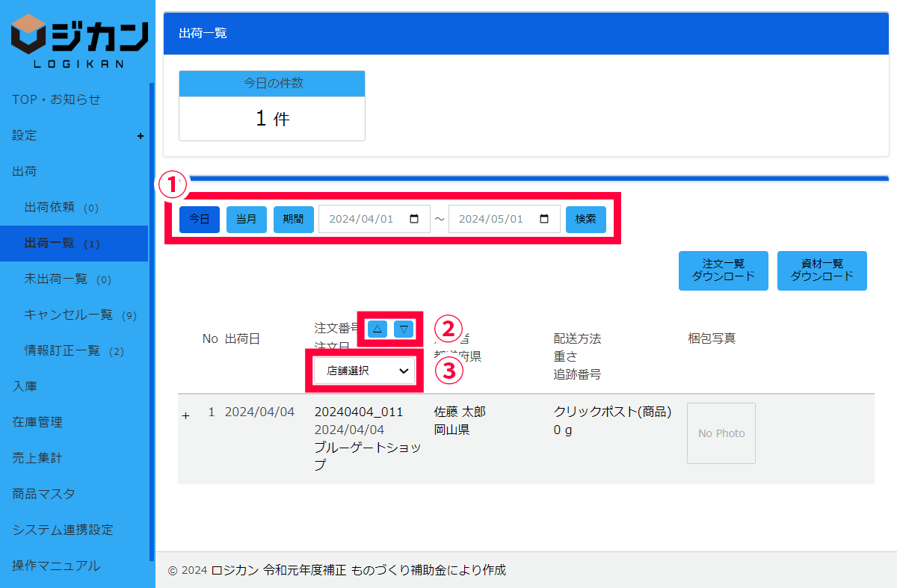Open calendar picker on end date field
Screen dimensions: 897x588
click(x=544, y=219)
